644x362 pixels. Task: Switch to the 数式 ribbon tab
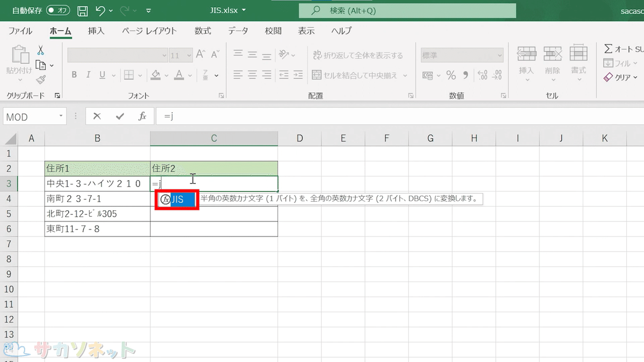point(202,31)
